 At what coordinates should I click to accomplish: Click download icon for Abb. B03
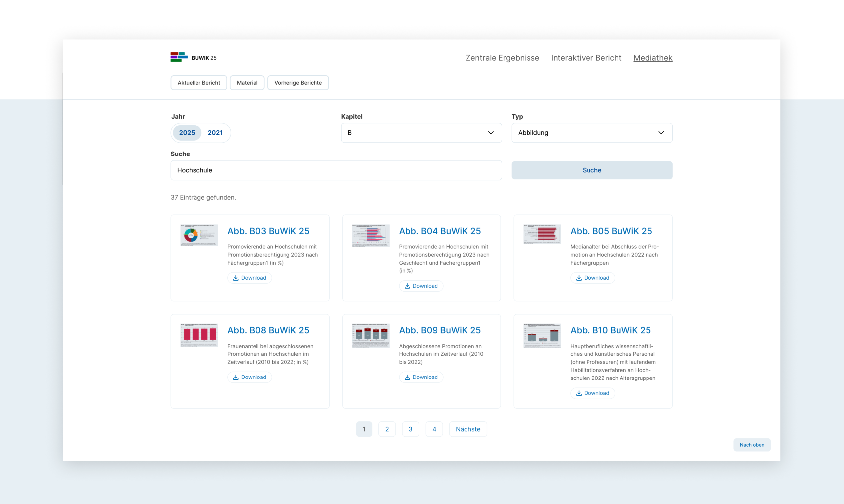click(x=235, y=278)
